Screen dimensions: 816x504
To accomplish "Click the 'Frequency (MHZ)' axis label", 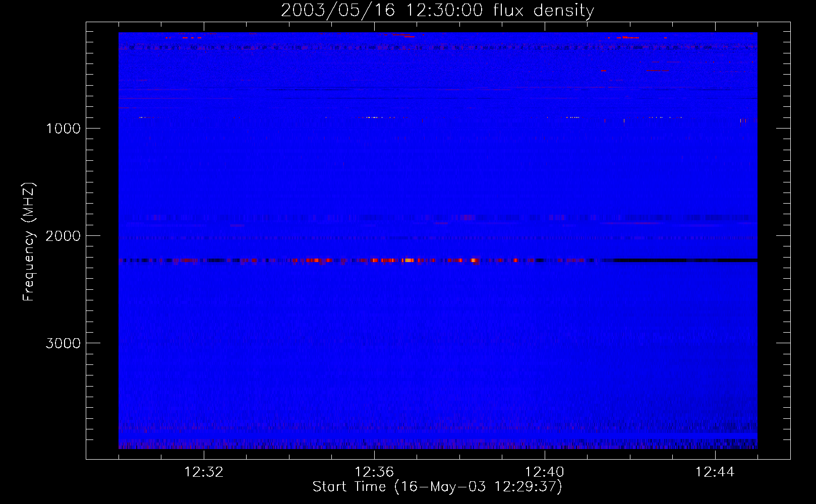I will pyautogui.click(x=29, y=242).
